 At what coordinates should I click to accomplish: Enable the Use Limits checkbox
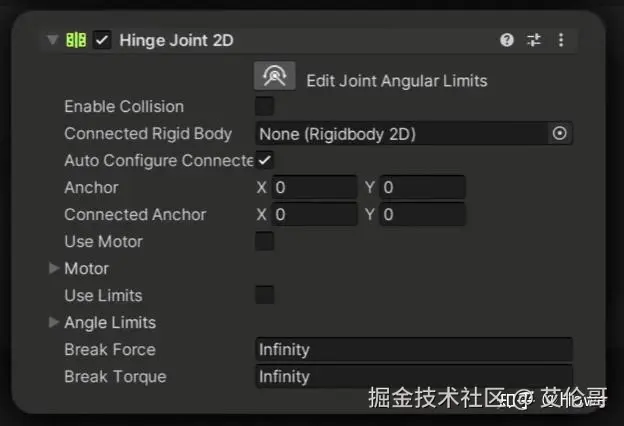pos(265,295)
